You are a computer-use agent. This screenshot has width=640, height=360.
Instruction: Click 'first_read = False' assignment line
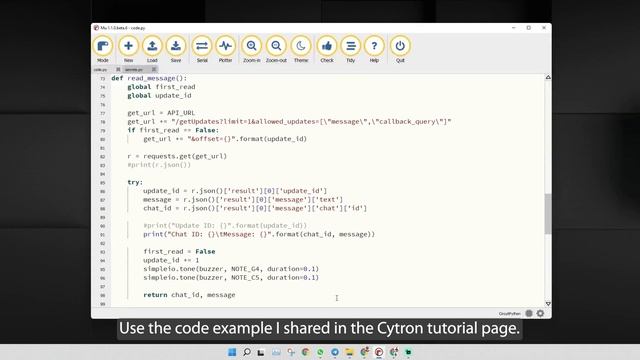click(179, 251)
